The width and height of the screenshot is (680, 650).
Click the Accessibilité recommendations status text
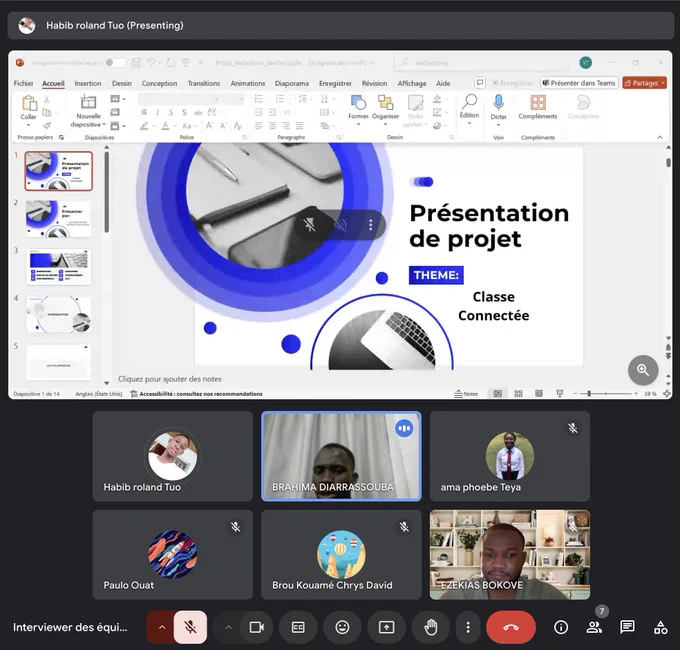point(196,394)
